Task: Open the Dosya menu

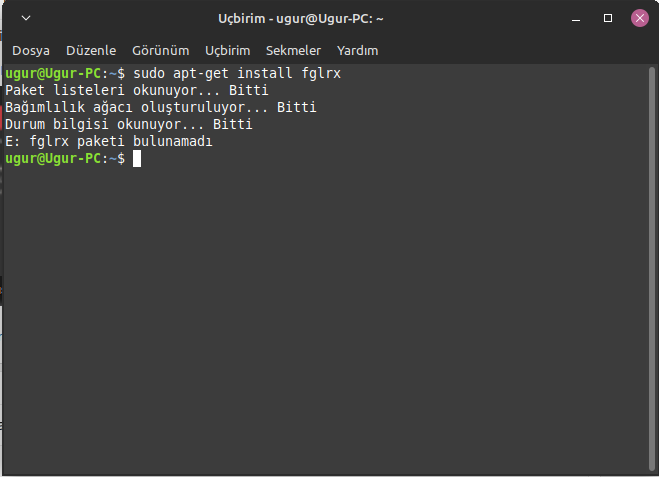Action: 31,50
